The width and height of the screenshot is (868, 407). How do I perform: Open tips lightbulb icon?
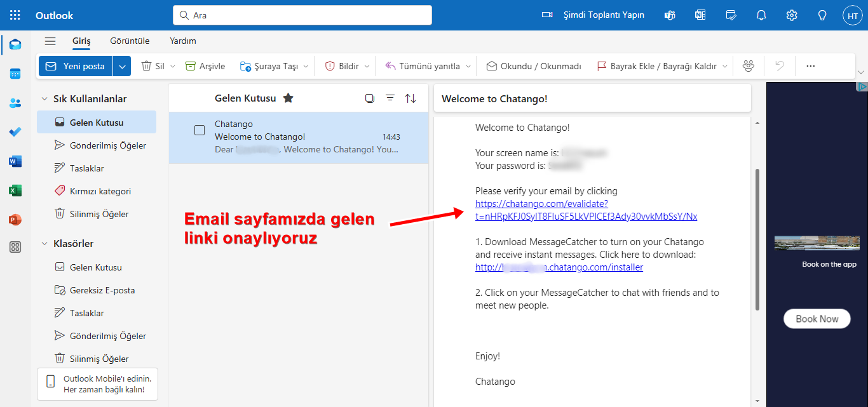click(x=822, y=15)
